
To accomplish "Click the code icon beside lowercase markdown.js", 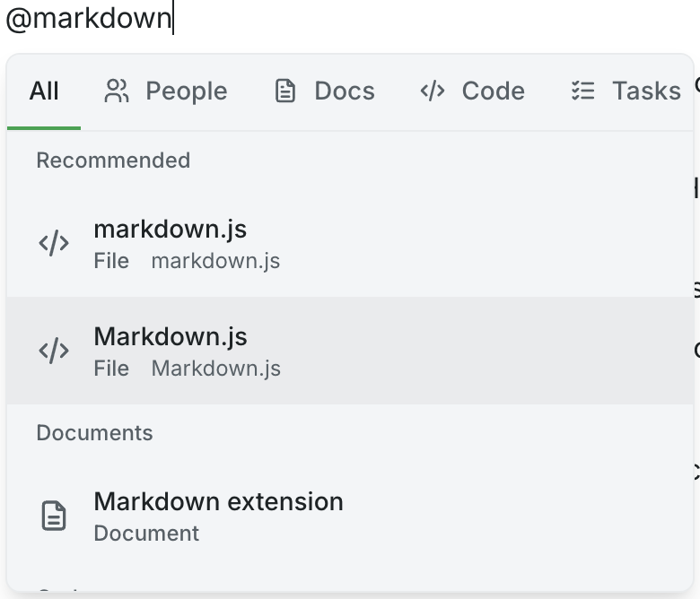I will point(54,243).
